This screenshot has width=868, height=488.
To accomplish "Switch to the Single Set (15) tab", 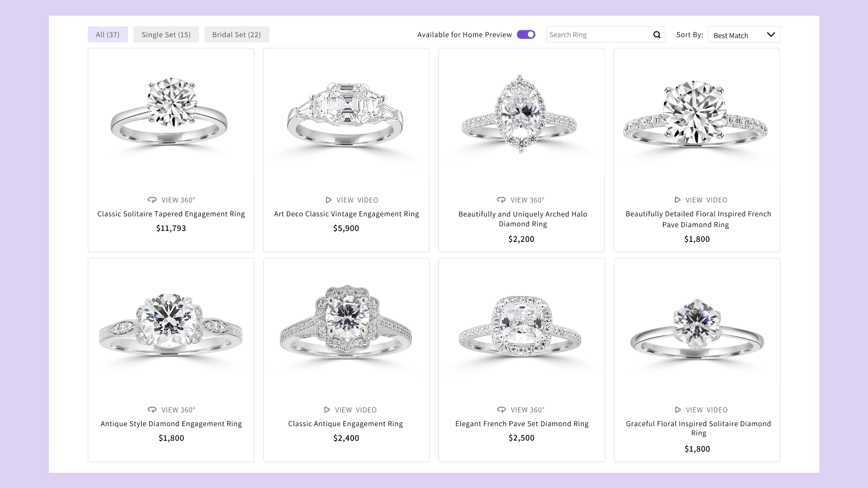I will click(x=166, y=35).
